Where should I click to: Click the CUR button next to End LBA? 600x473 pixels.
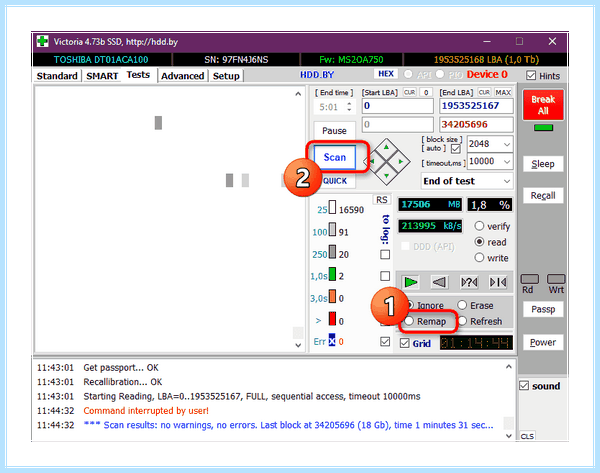[x=484, y=92]
